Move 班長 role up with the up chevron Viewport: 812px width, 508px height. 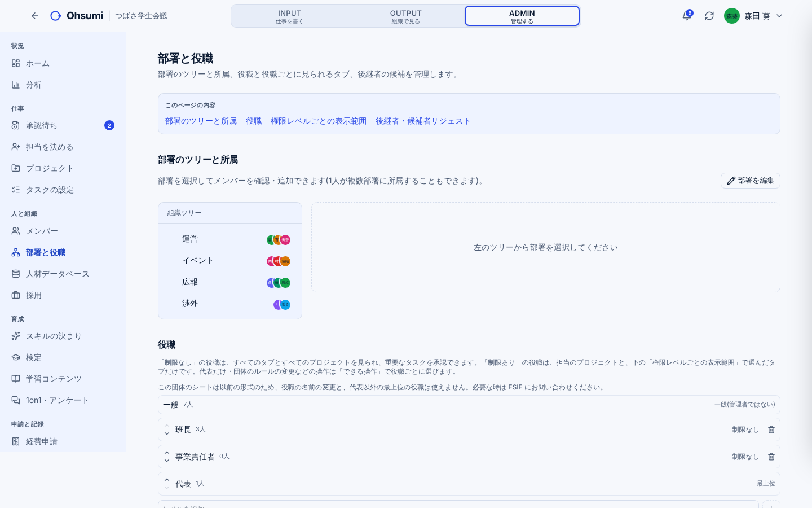[x=167, y=426]
